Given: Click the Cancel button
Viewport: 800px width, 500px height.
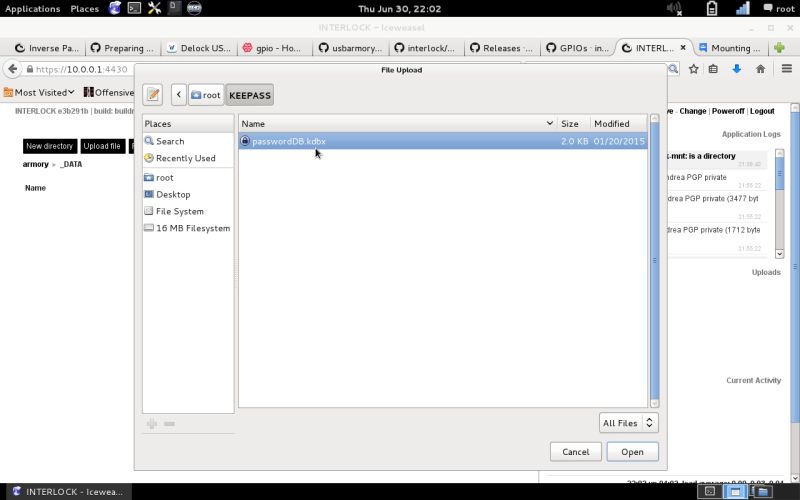Looking at the screenshot, I should (x=576, y=452).
